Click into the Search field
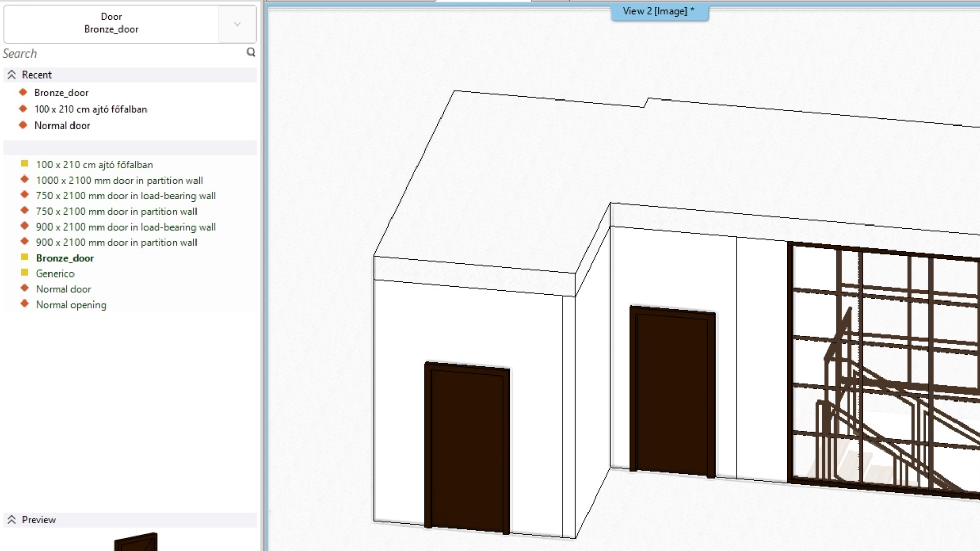980x551 pixels. click(x=122, y=53)
